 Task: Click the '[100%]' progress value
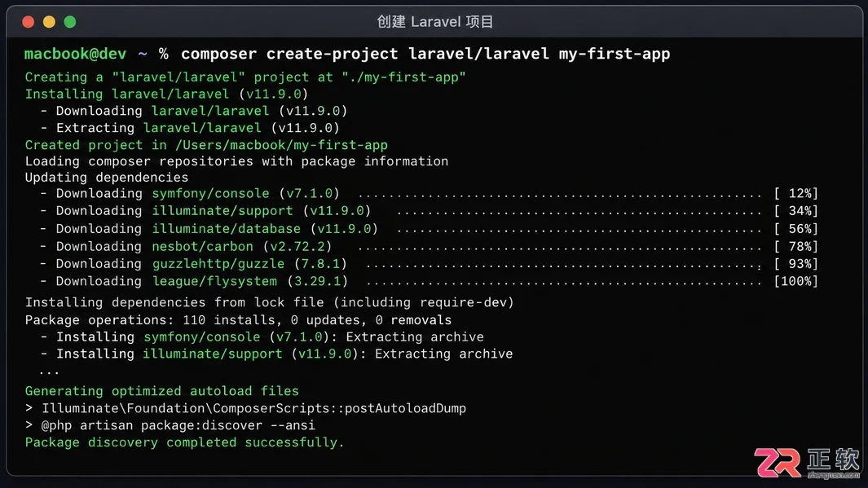796,281
